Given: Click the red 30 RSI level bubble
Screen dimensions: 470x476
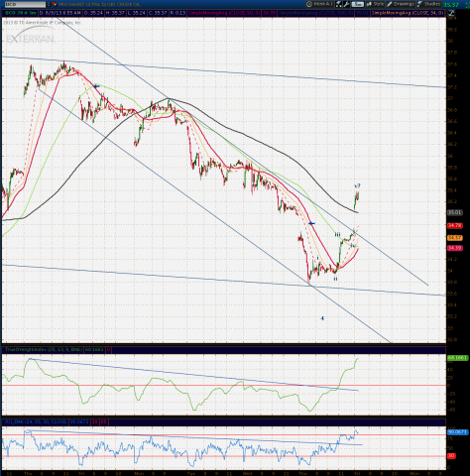Looking at the screenshot, I should point(451,456).
